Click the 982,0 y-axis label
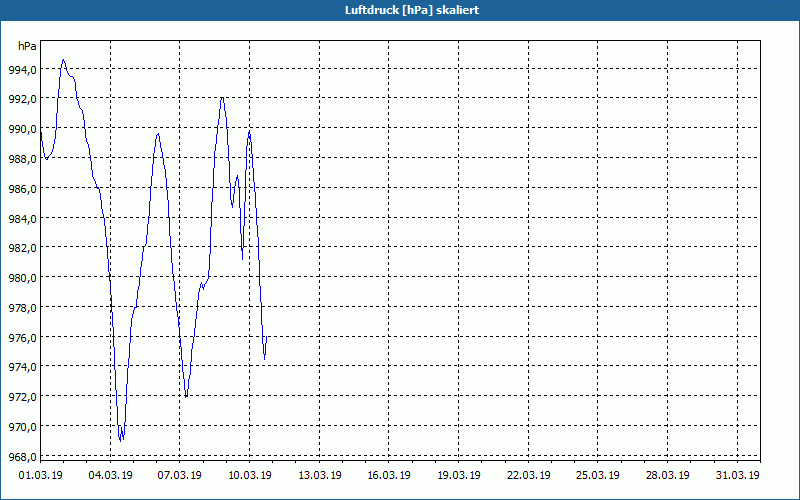This screenshot has width=800, height=500. (22, 248)
